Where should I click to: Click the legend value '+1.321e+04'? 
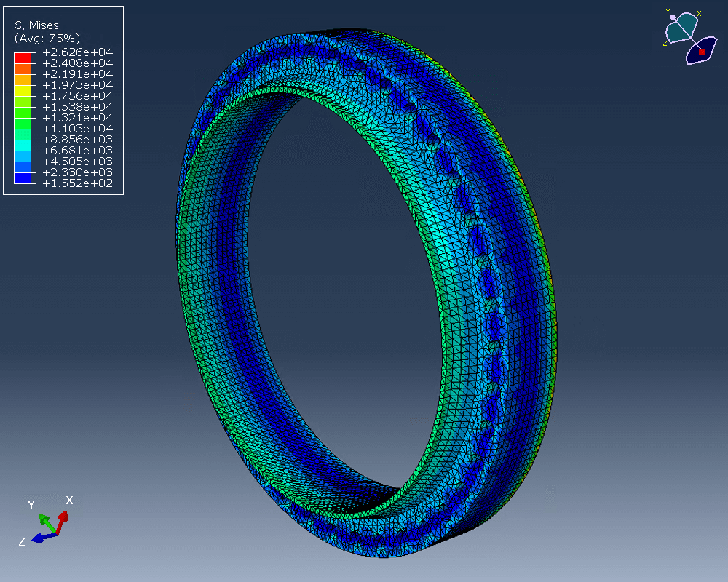(78, 117)
